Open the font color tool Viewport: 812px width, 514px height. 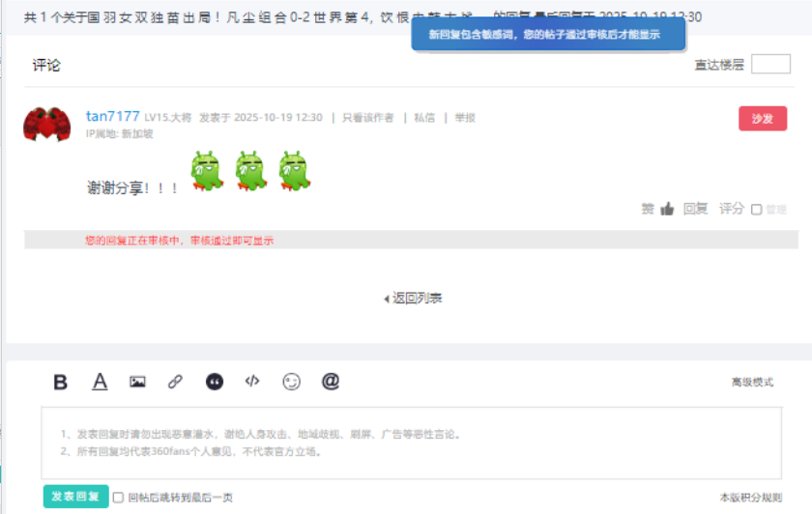tap(100, 382)
